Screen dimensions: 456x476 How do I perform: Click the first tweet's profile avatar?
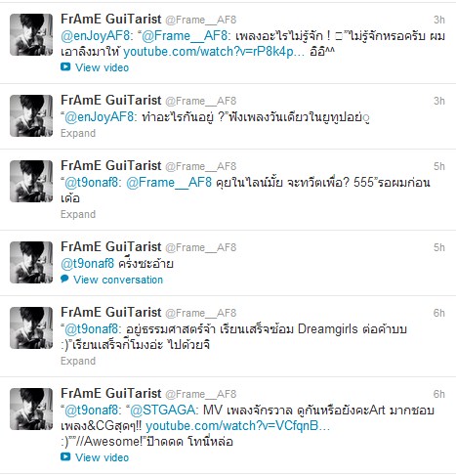click(31, 34)
